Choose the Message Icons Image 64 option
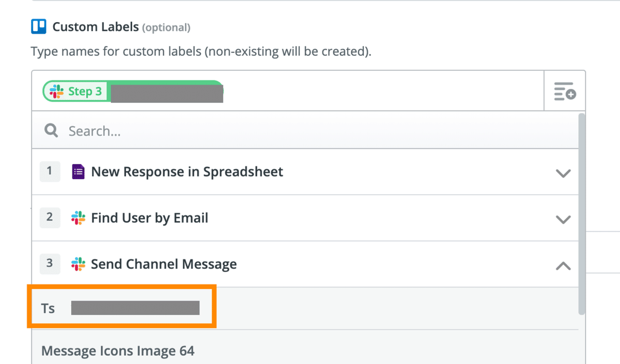This screenshot has width=620, height=364. click(x=118, y=351)
